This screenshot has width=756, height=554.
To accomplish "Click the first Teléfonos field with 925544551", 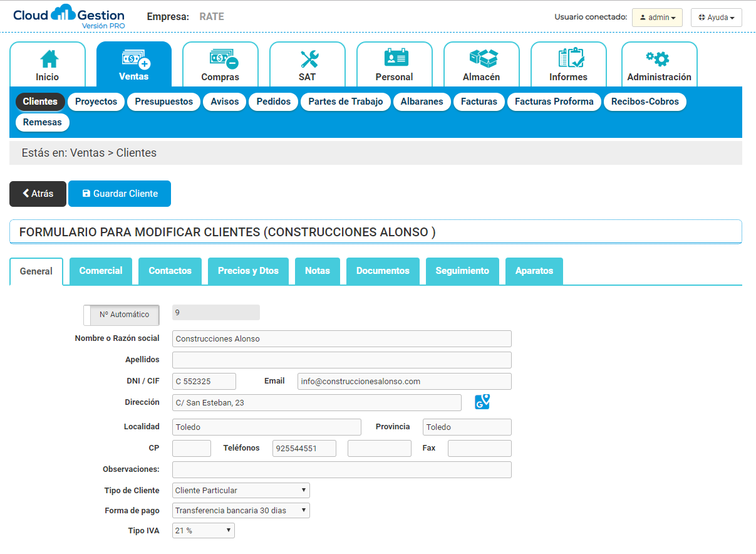I will click(304, 448).
